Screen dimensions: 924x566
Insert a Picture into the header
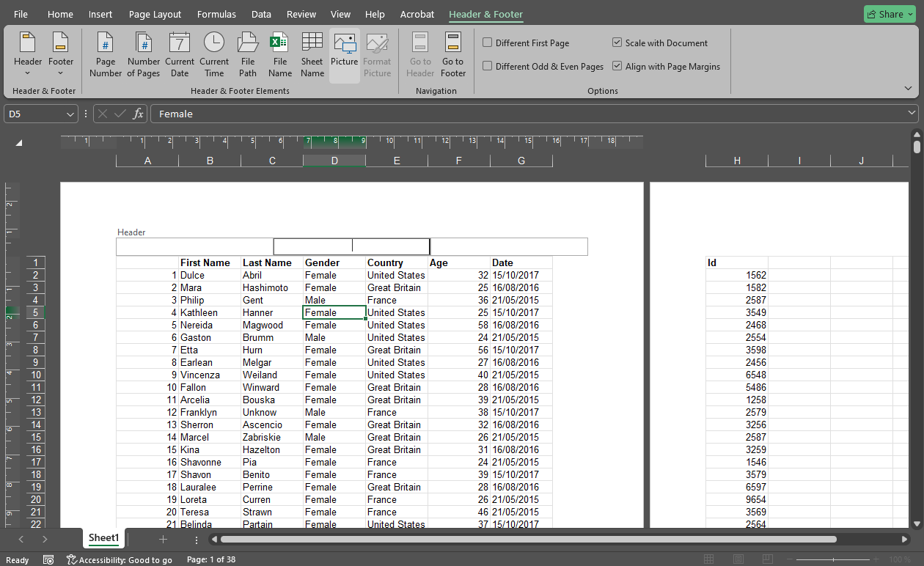(x=344, y=54)
